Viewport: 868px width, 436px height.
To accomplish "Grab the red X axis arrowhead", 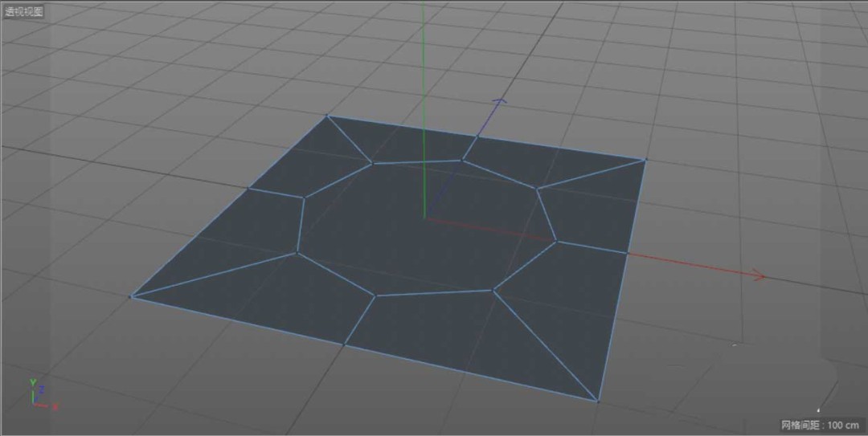I will tap(759, 278).
